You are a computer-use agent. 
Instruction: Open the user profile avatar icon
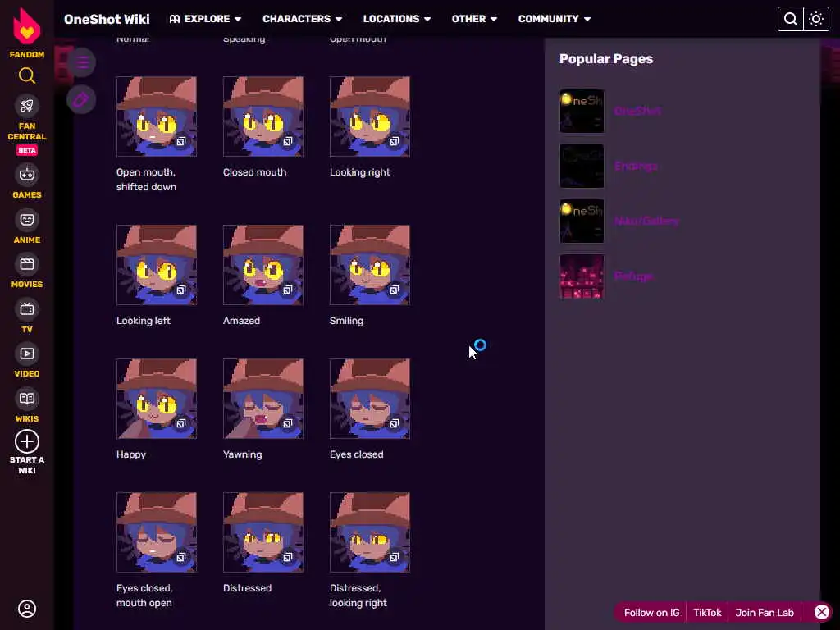pos(27,609)
